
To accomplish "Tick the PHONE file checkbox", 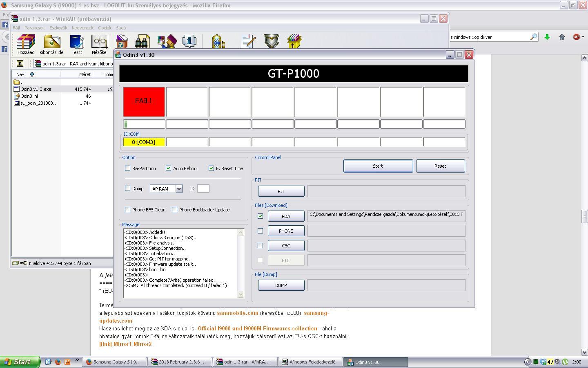I will coord(260,231).
